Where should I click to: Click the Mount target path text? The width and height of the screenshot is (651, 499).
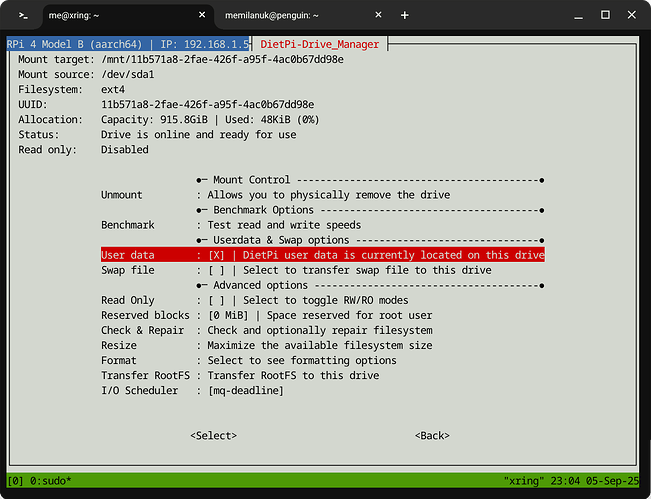tap(222, 59)
